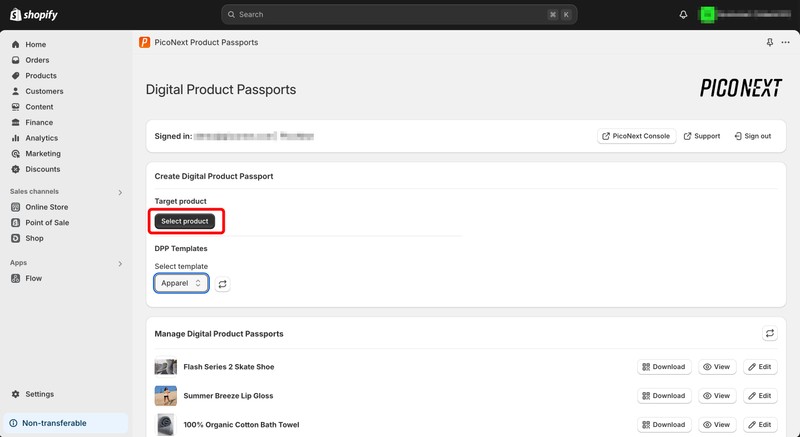Click the Select product button
The width and height of the screenshot is (800, 437).
(185, 221)
